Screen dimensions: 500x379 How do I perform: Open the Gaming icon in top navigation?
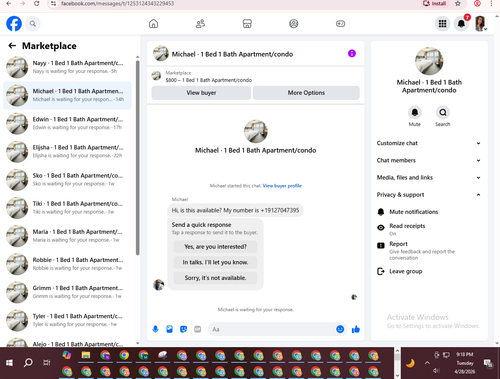coord(340,24)
